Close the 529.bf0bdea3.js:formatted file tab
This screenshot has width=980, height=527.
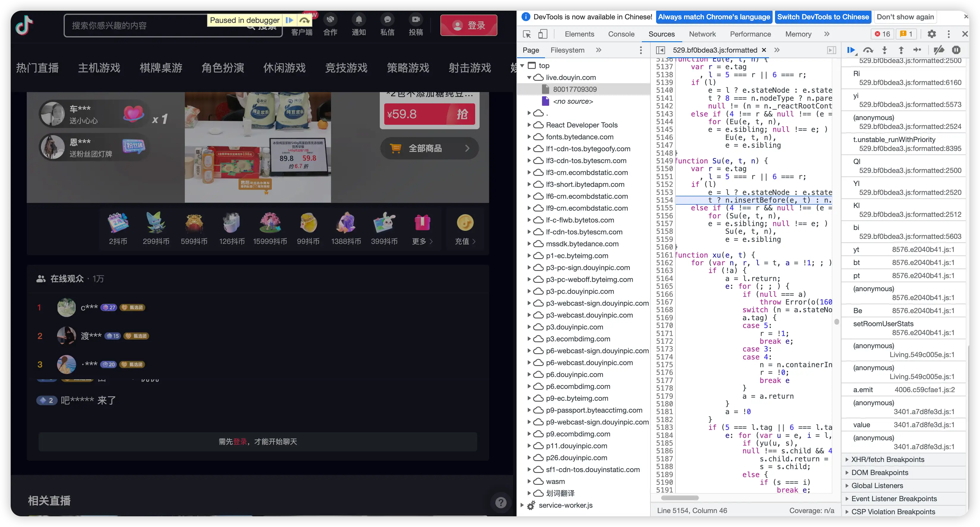[764, 50]
